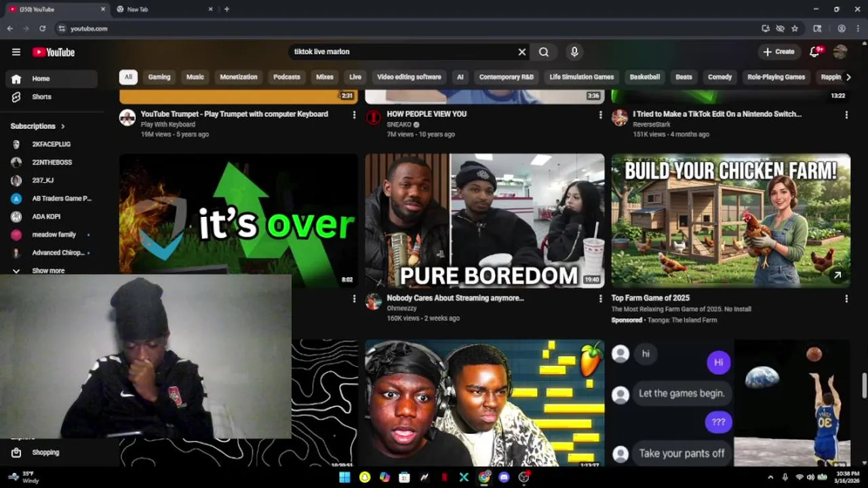Select the Live filter chip
The image size is (868, 488).
tap(355, 77)
